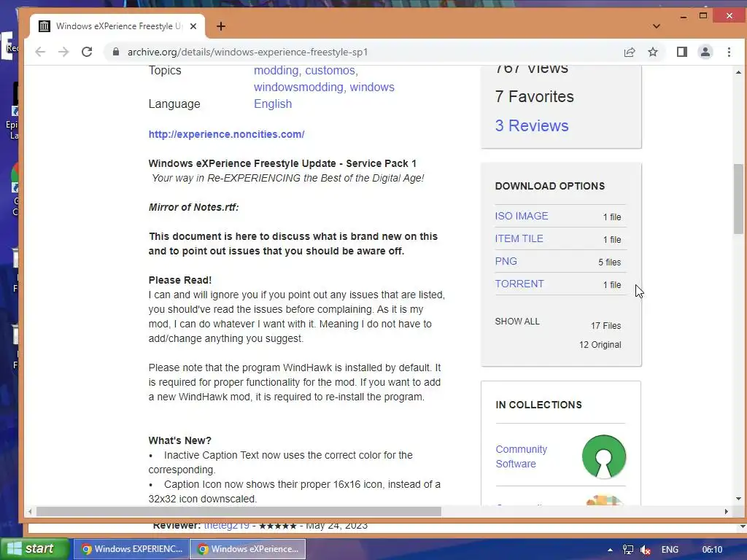Screen dimensions: 747x560
Task: Open the English language link
Action: pos(273,104)
